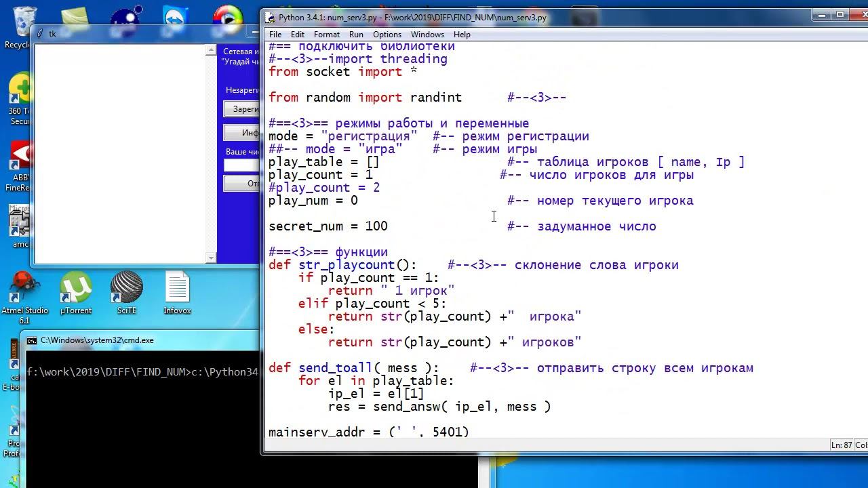
Task: Click the 'def str_playcount():' definition
Action: point(342,265)
